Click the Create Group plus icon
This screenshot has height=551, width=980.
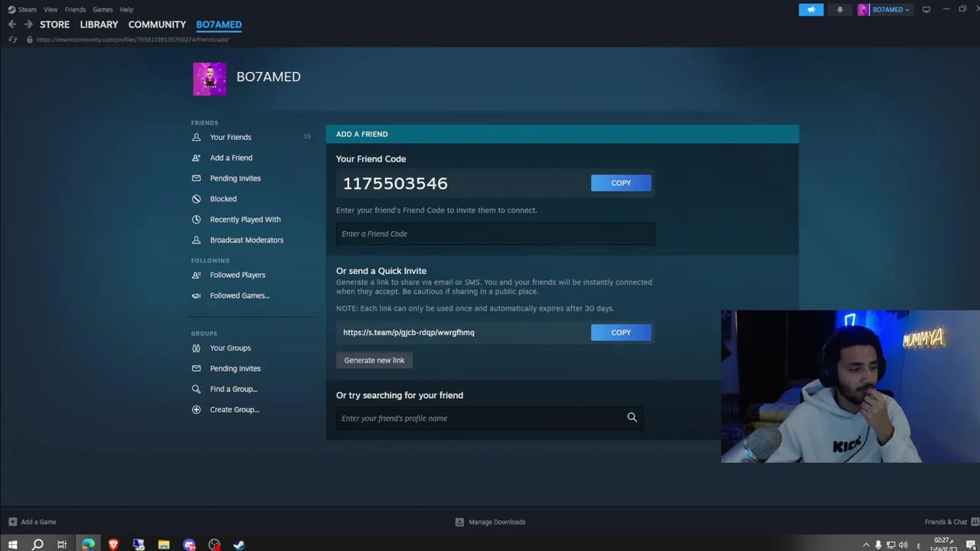[x=196, y=410]
